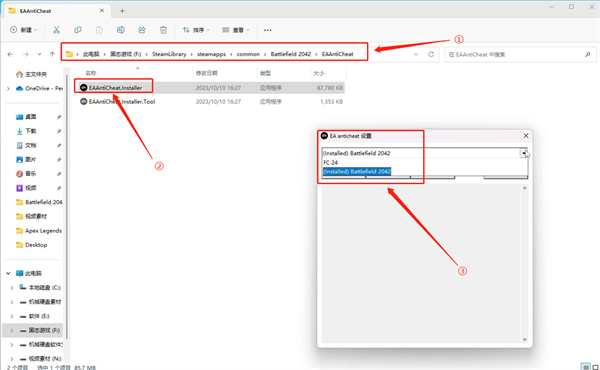
Task: Open the 新建 New dropdown button
Action: tap(24, 30)
